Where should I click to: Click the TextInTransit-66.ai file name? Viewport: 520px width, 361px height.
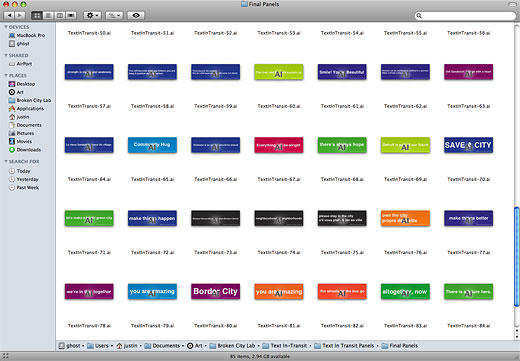[216, 179]
